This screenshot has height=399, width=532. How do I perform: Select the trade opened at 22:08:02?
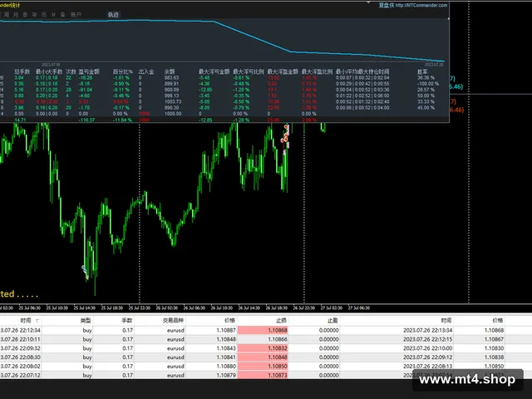[266, 367]
